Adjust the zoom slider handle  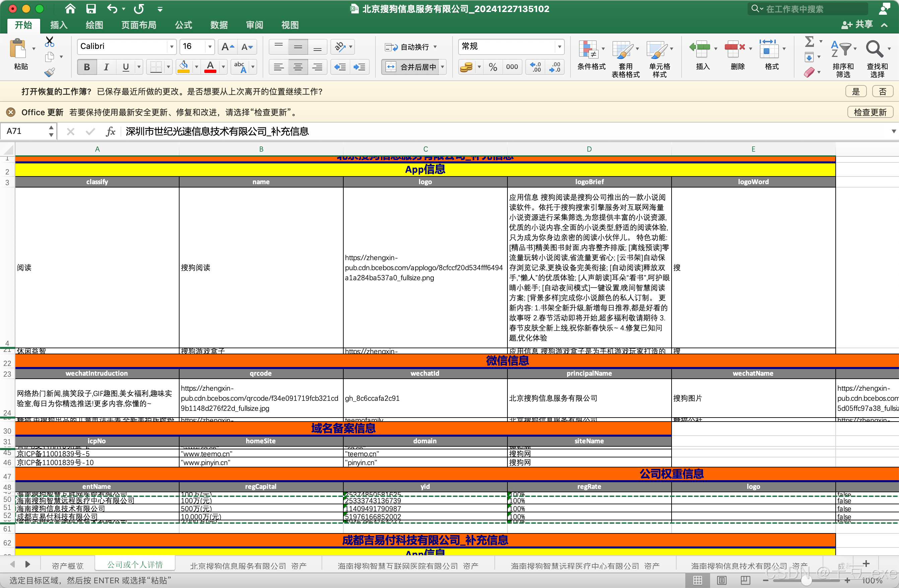pos(806,580)
